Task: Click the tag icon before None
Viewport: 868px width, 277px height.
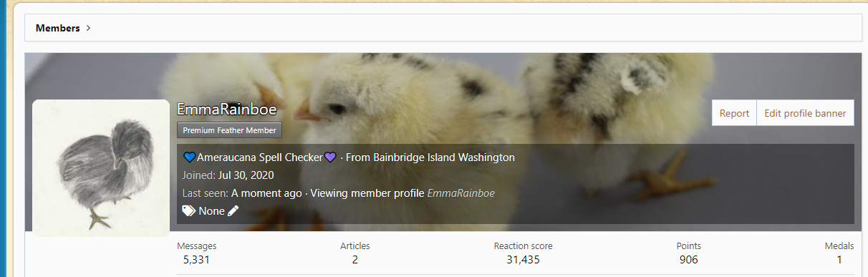Action: [x=189, y=210]
